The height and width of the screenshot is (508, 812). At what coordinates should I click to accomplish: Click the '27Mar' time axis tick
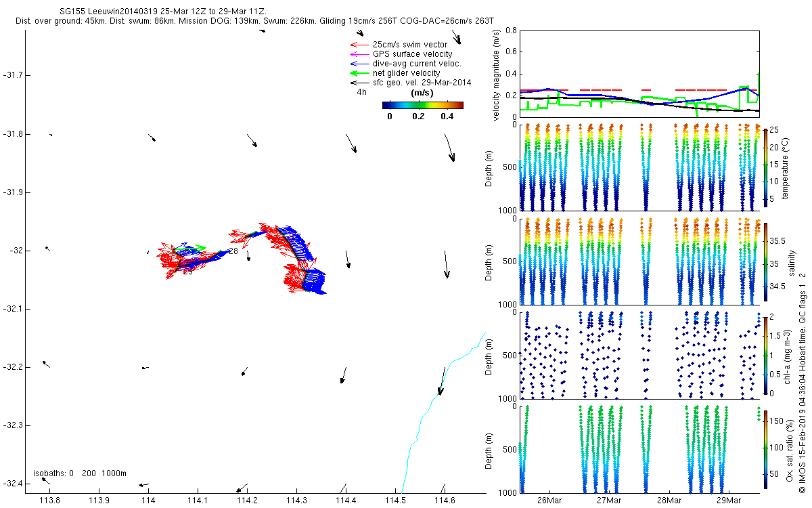(609, 500)
